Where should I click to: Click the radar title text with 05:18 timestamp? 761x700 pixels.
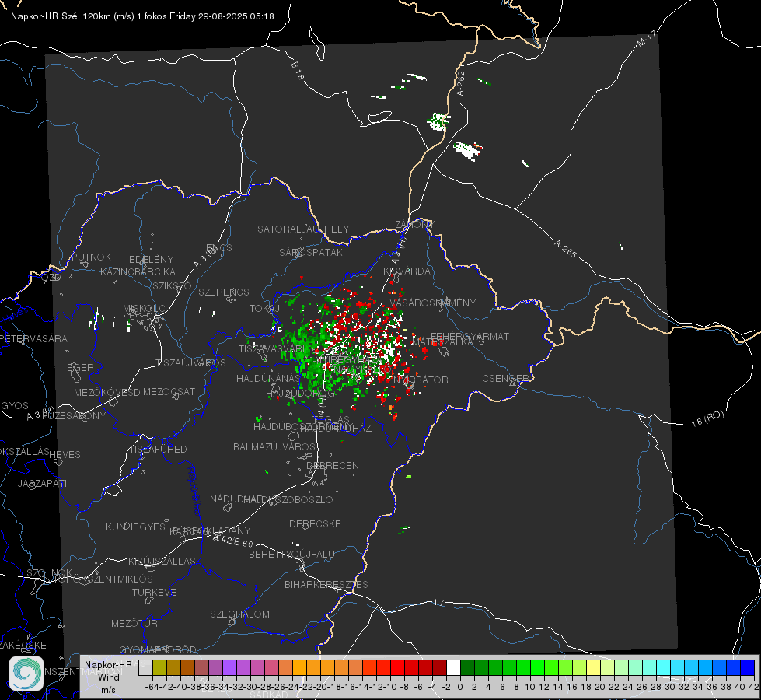pyautogui.click(x=142, y=16)
